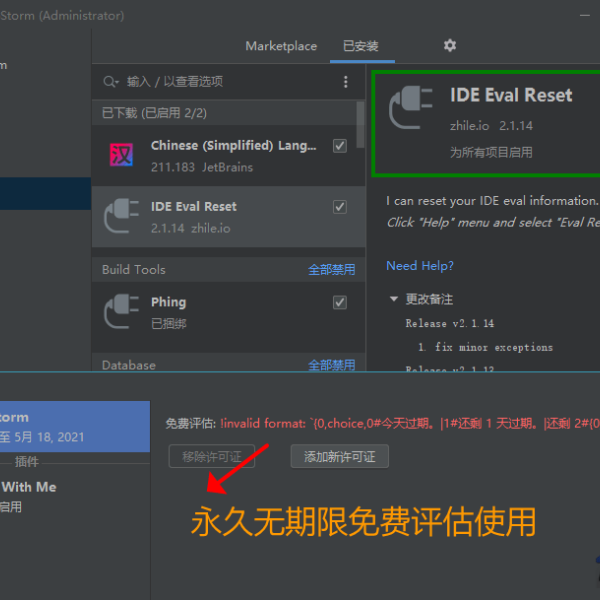Click the IDE Eval Reset title in details
The height and width of the screenshot is (600, 600).
click(x=511, y=95)
